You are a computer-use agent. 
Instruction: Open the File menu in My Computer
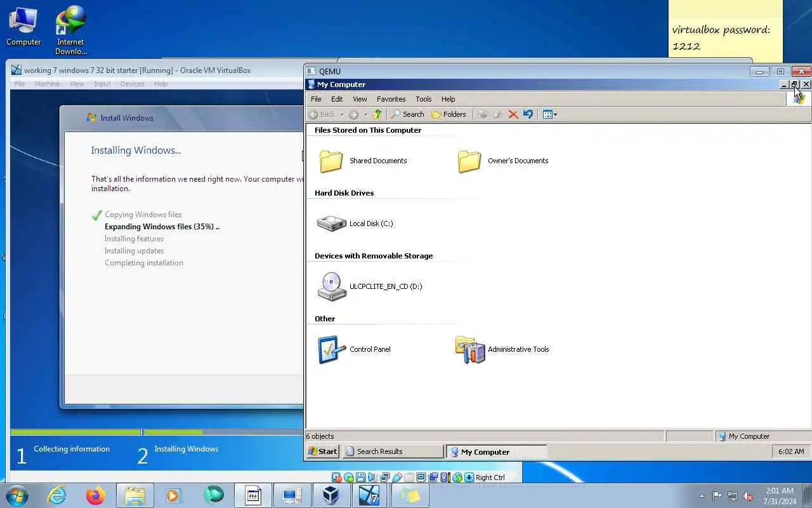click(x=316, y=99)
